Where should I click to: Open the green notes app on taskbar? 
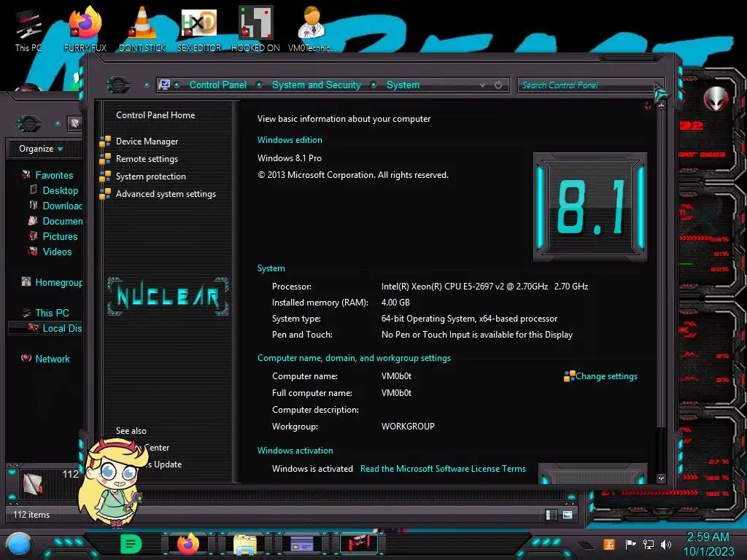click(131, 544)
